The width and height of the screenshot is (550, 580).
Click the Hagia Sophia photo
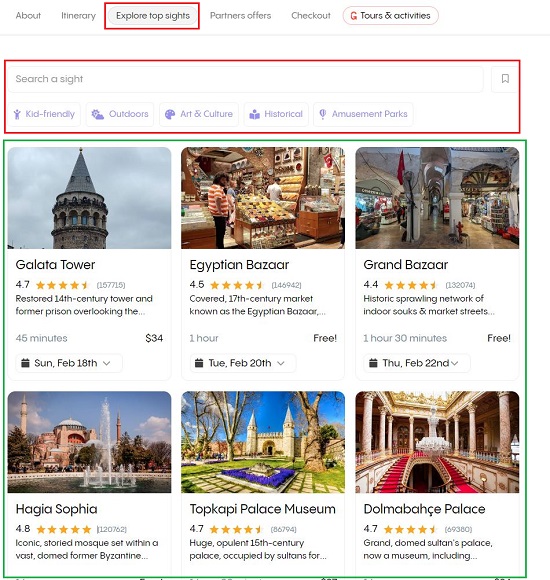tap(90, 442)
